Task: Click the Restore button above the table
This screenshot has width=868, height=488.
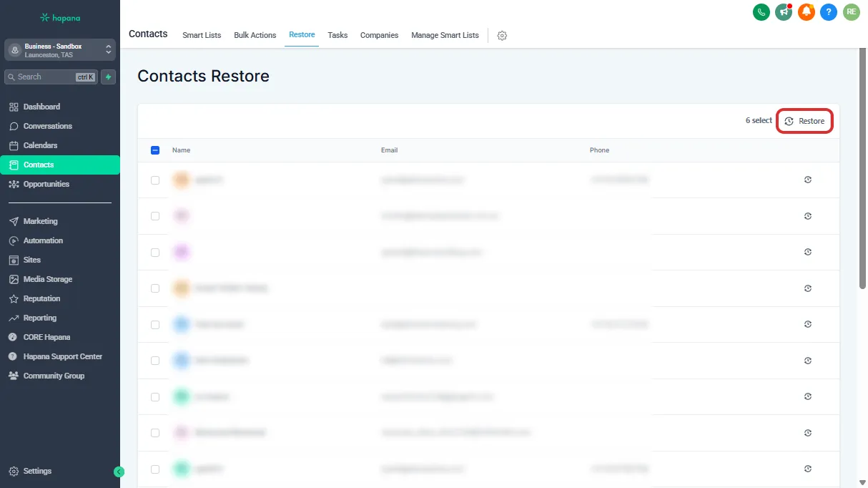Action: pos(805,121)
